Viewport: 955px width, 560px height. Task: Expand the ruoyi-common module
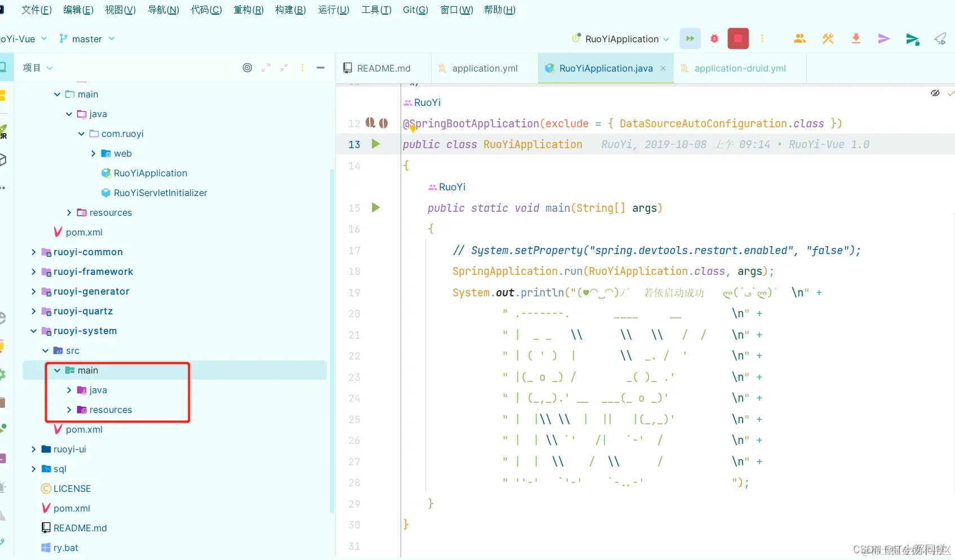[x=34, y=252]
